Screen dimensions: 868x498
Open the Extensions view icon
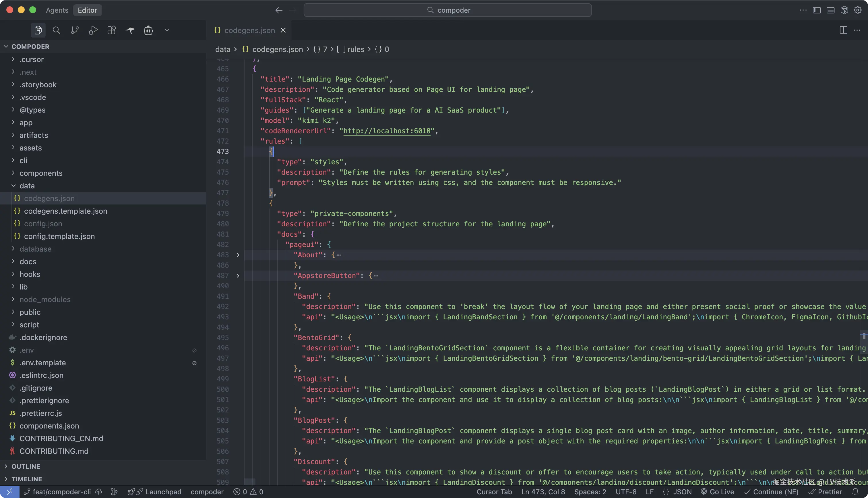coord(111,30)
